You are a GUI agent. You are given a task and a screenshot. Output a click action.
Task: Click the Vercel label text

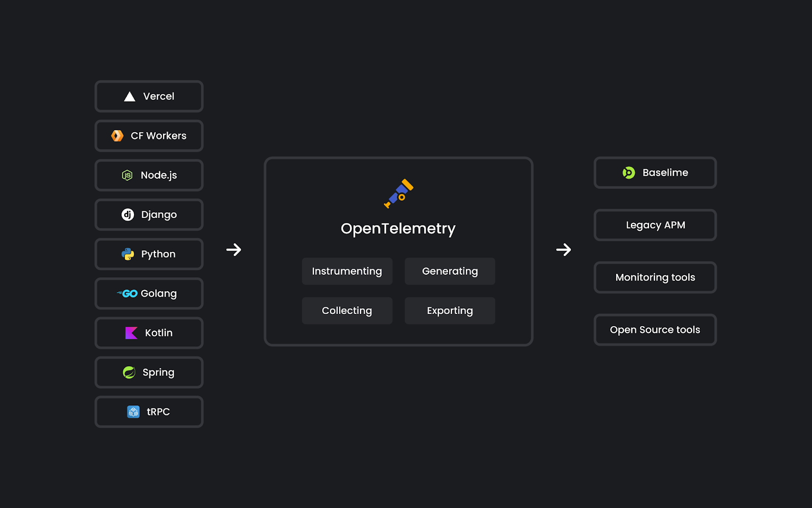[159, 97]
